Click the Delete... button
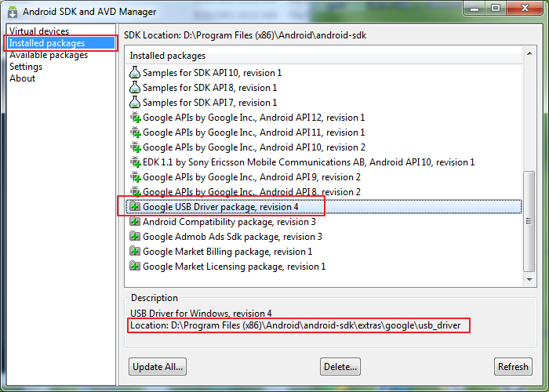Viewport: 549px width, 392px height. pos(340,366)
